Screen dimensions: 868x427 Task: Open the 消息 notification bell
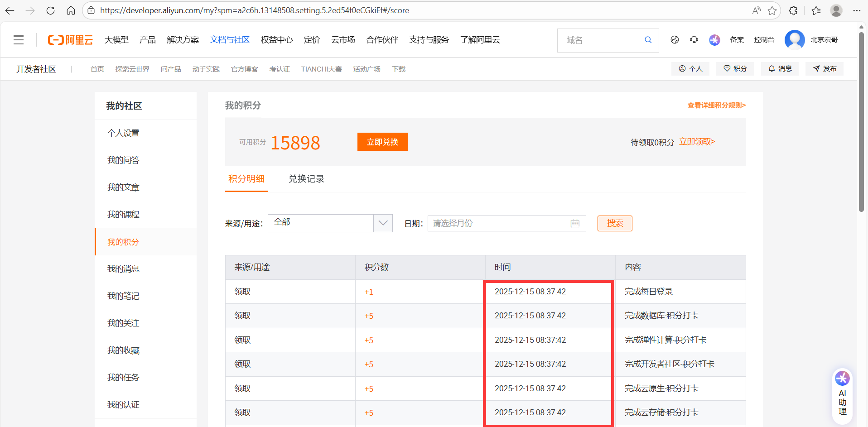(x=779, y=68)
